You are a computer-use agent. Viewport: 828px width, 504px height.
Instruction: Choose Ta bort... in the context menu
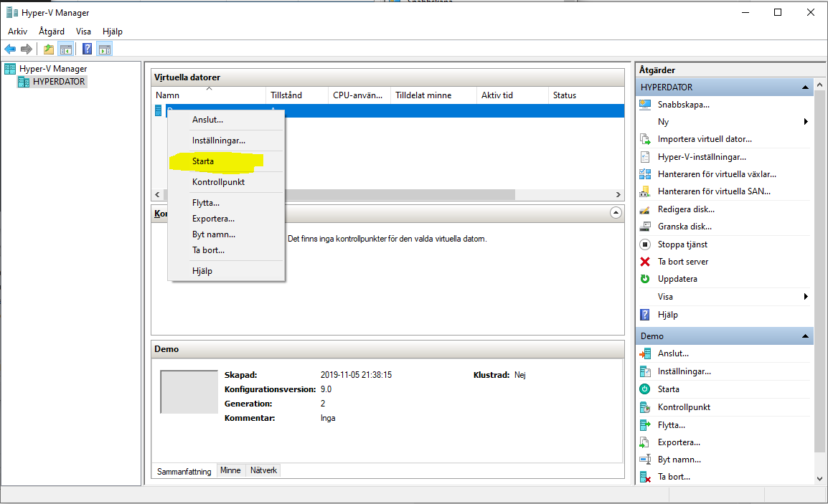pos(226,250)
